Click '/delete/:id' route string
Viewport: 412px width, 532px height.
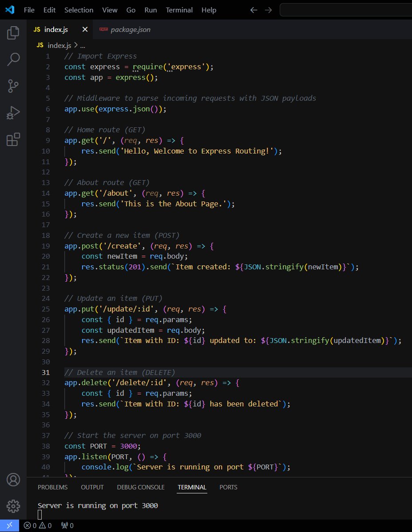coord(139,383)
